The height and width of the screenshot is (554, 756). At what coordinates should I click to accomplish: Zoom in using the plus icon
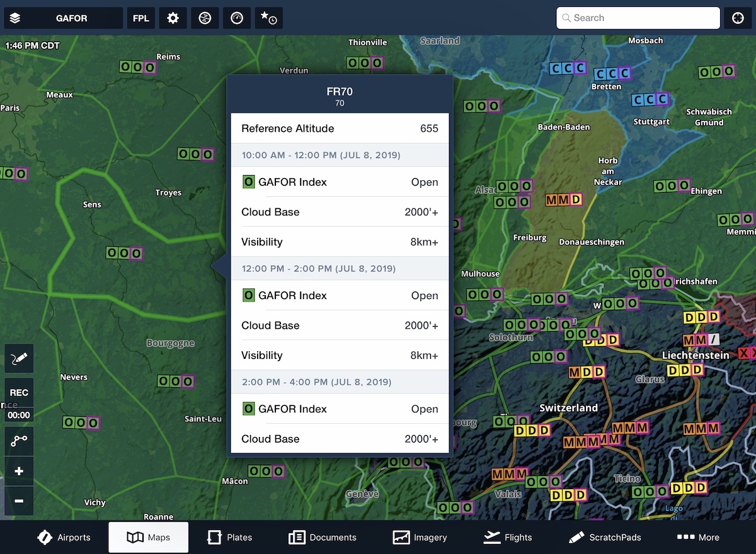[x=19, y=471]
